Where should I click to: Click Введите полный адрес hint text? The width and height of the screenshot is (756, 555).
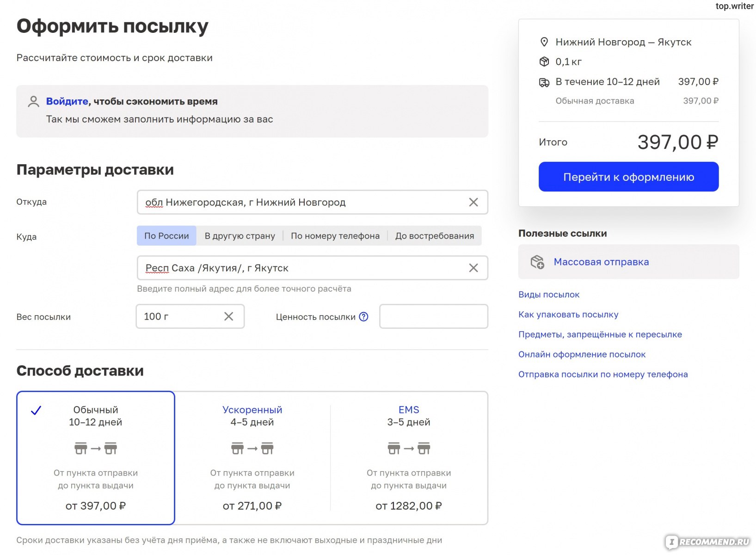click(x=244, y=289)
